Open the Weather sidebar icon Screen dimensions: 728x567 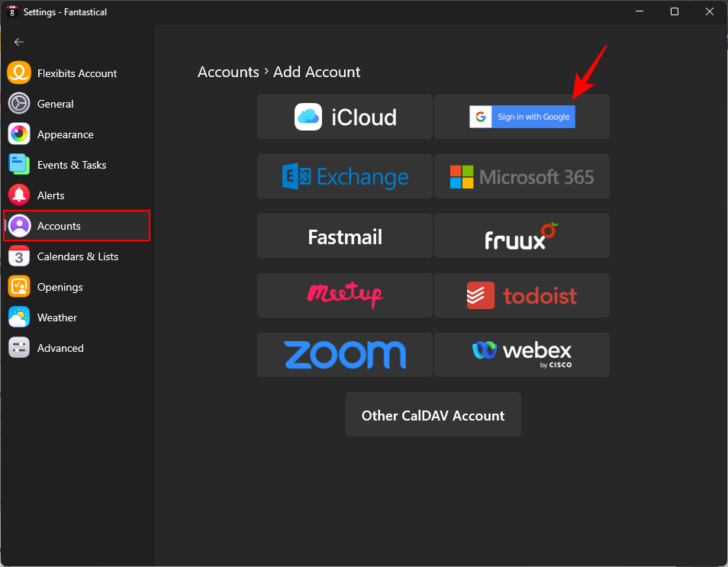pos(19,317)
